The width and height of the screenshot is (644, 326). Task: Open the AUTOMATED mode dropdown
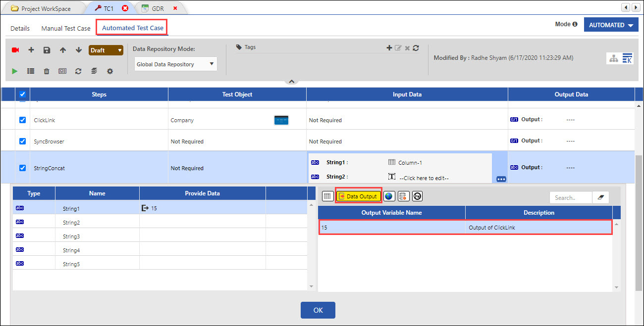click(611, 25)
